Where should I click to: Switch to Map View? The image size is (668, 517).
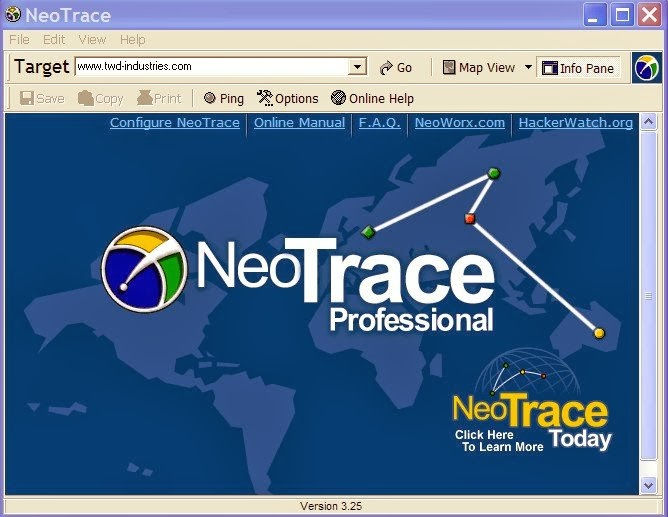479,68
